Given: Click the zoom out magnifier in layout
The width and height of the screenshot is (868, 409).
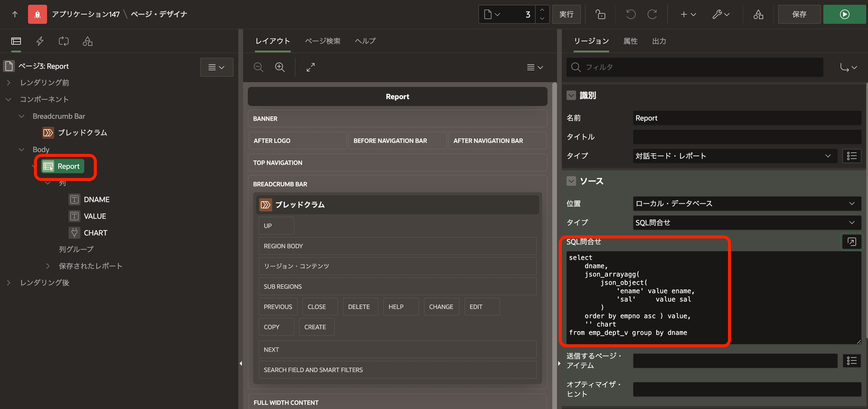Looking at the screenshot, I should pos(258,67).
